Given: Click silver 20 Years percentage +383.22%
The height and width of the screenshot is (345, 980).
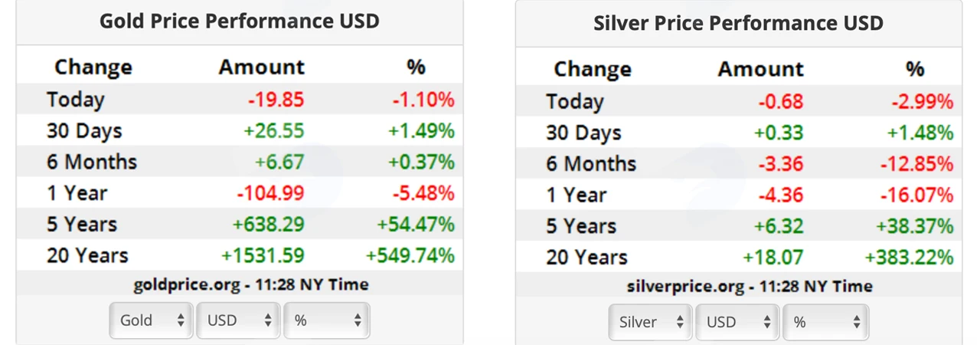Looking at the screenshot, I should [x=910, y=257].
